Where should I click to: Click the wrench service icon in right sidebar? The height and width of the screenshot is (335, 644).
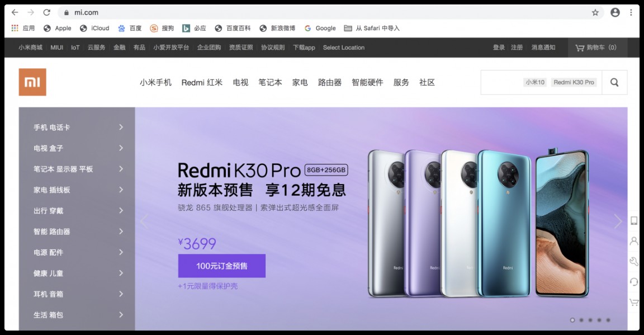pyautogui.click(x=634, y=261)
